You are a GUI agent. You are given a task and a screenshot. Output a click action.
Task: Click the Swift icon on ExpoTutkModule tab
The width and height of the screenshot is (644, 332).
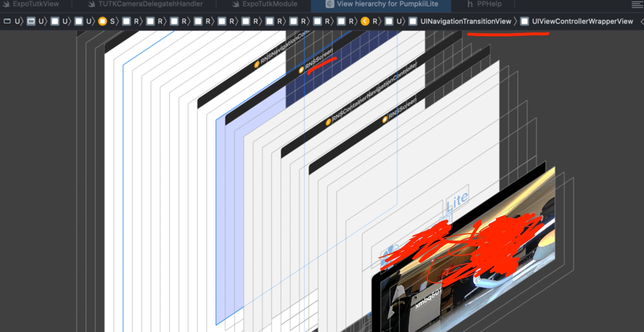[x=236, y=4]
